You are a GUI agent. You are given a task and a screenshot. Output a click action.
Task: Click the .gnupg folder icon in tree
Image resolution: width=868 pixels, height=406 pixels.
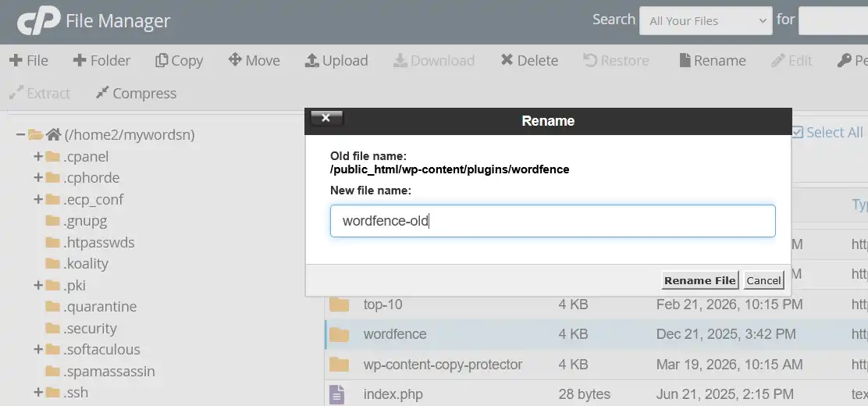pyautogui.click(x=52, y=221)
